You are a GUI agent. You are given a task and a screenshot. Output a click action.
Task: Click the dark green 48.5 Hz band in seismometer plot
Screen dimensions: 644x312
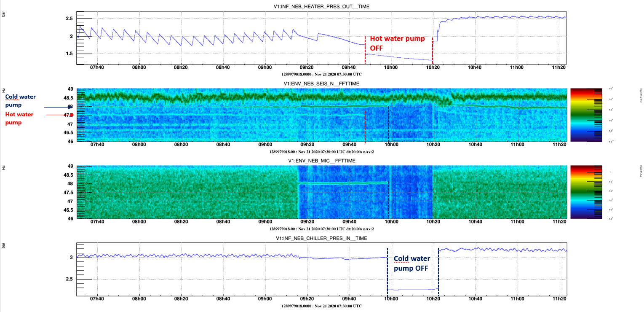pos(322,98)
